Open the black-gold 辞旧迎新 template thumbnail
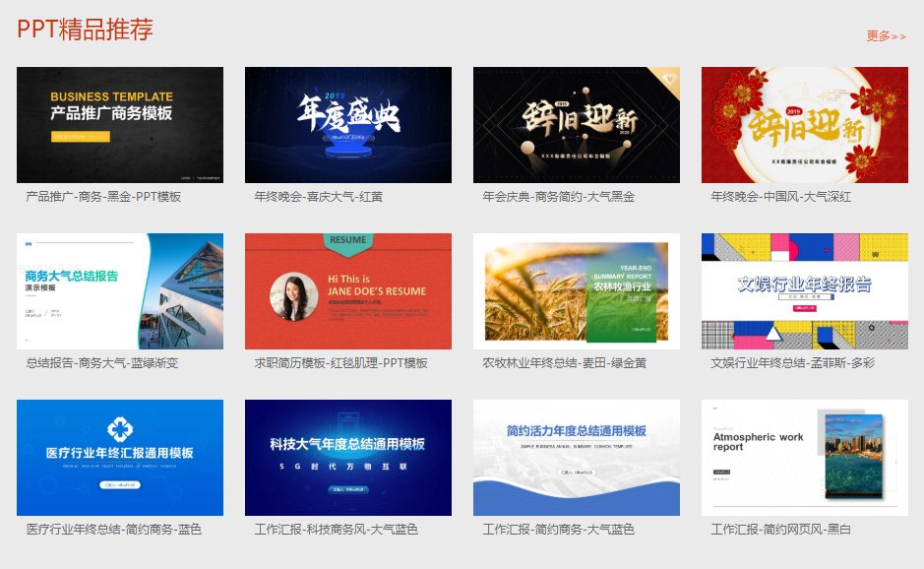Viewport: 924px width, 569px height. (577, 125)
